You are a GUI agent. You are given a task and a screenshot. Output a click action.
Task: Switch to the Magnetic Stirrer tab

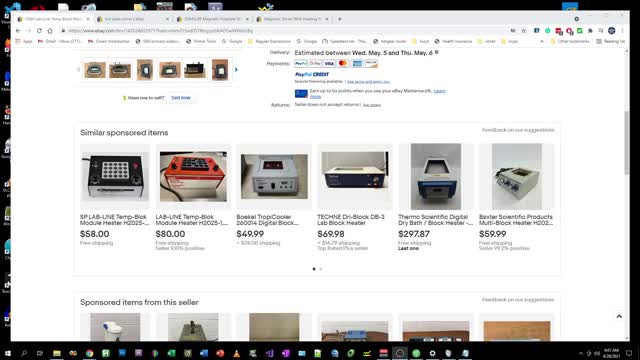[x=293, y=19]
